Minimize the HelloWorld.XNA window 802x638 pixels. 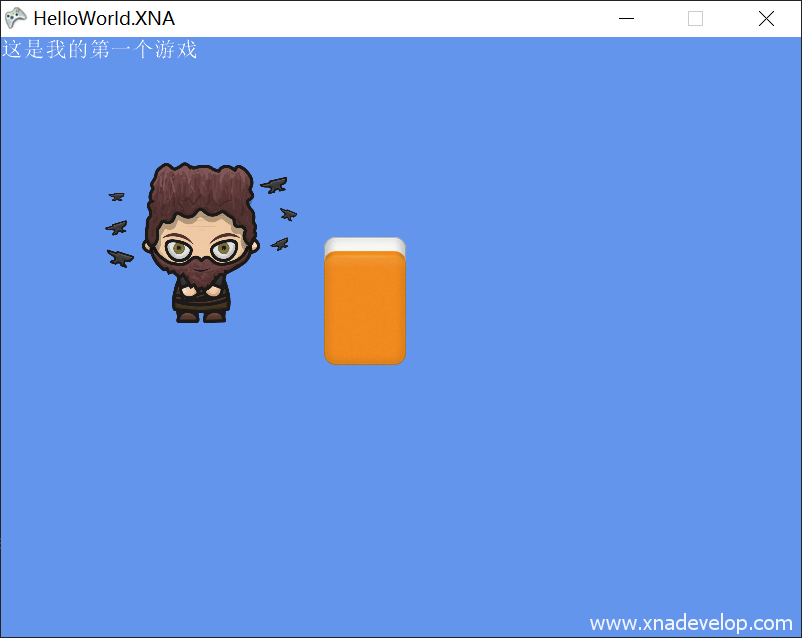point(627,18)
